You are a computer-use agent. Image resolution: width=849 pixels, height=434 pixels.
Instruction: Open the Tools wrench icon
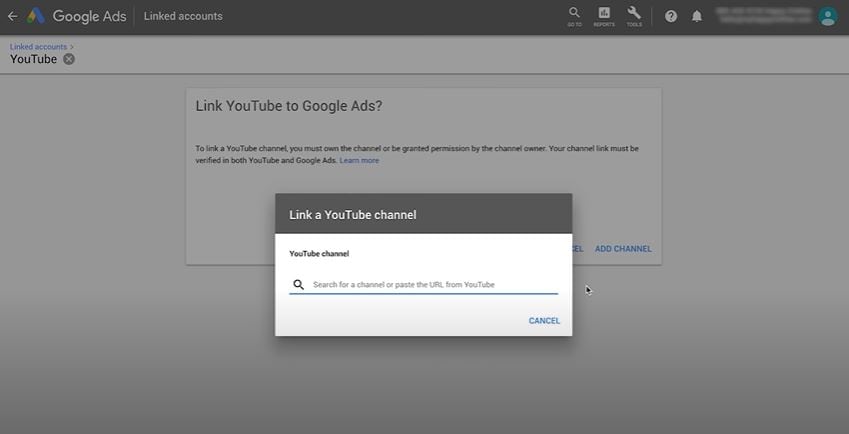pyautogui.click(x=634, y=16)
